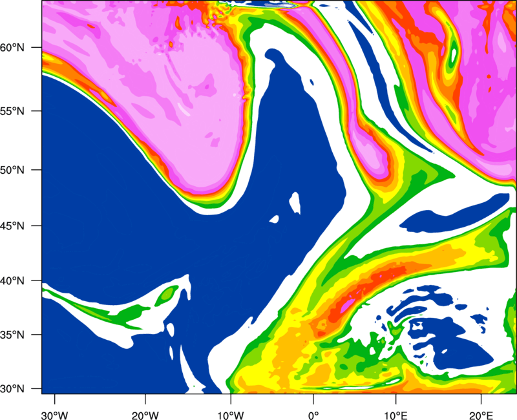Click the 55°N latitude label
Viewport: 517px width, 420px height.
click(x=12, y=111)
